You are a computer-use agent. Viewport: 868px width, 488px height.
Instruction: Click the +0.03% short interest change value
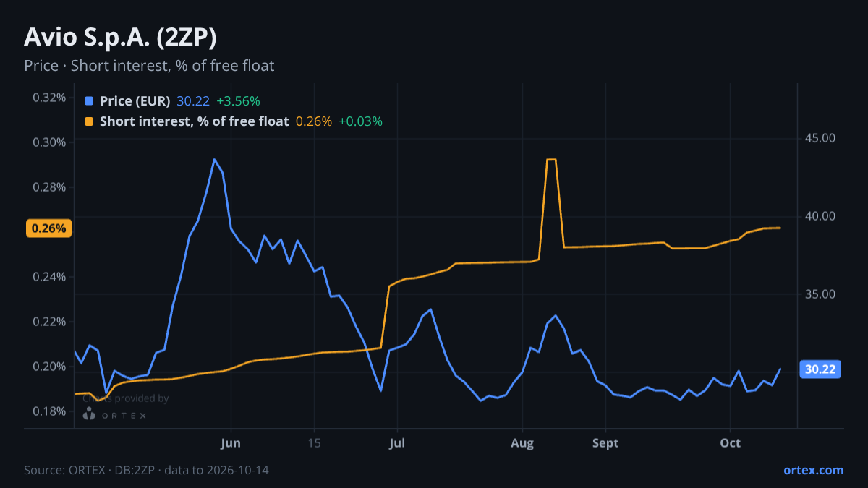[360, 121]
